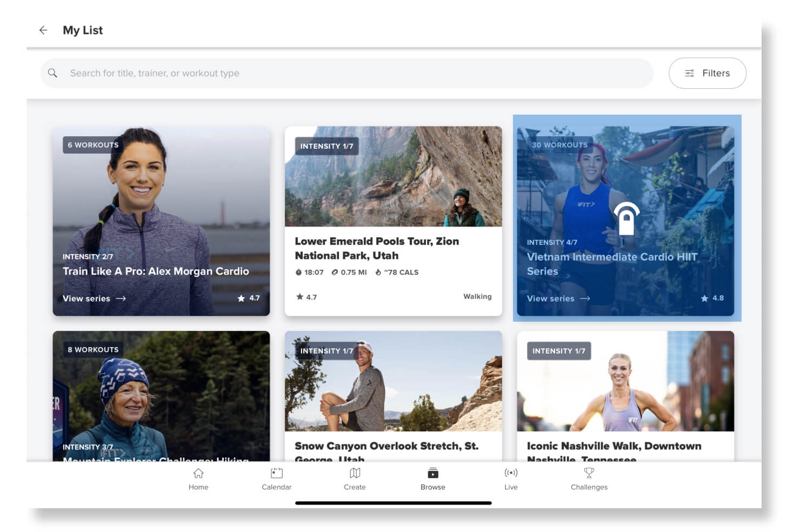
Task: Open the Filters button
Action: pos(708,73)
